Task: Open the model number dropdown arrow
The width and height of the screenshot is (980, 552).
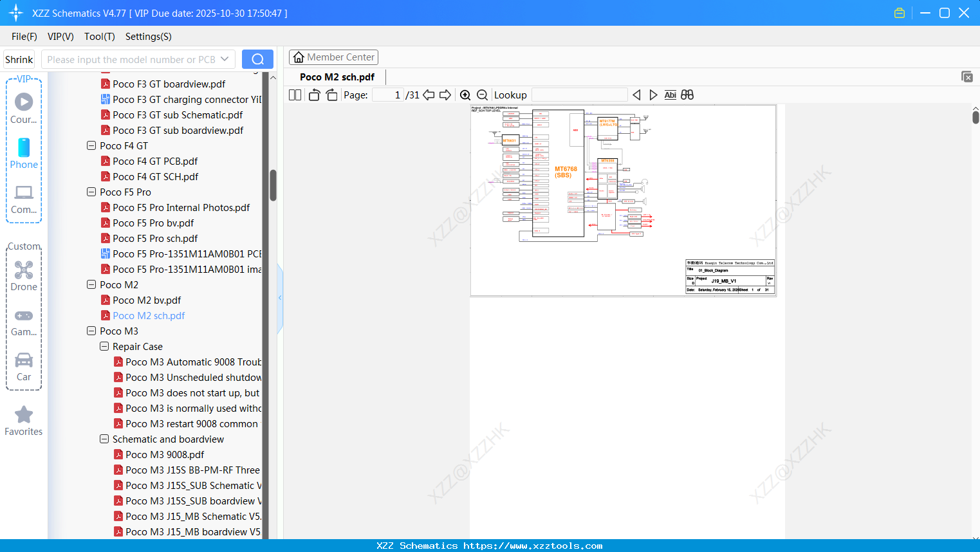Action: (x=225, y=59)
